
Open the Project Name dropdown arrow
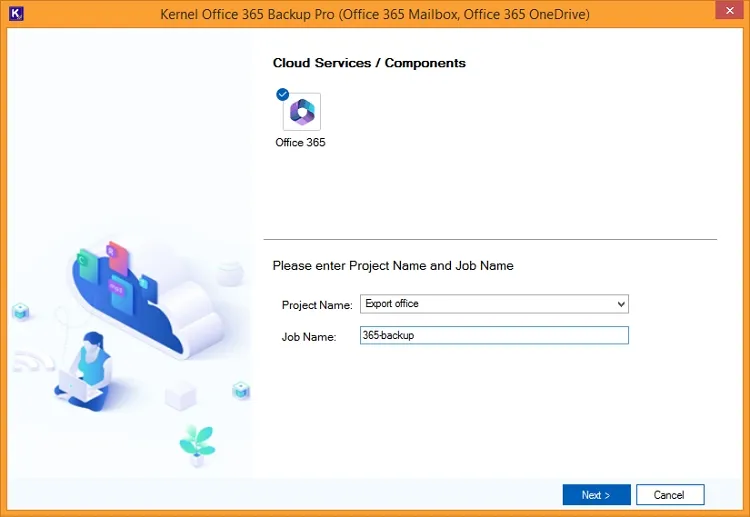(621, 304)
